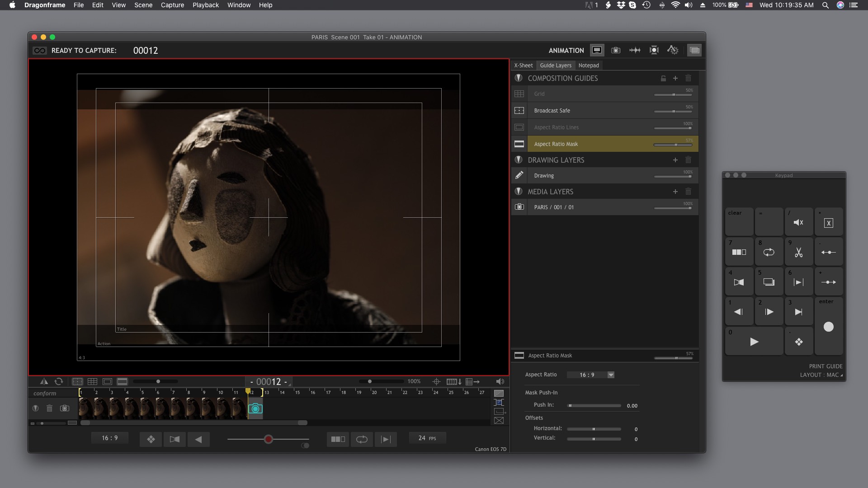Open the DMX lighting workspace

pos(654,50)
